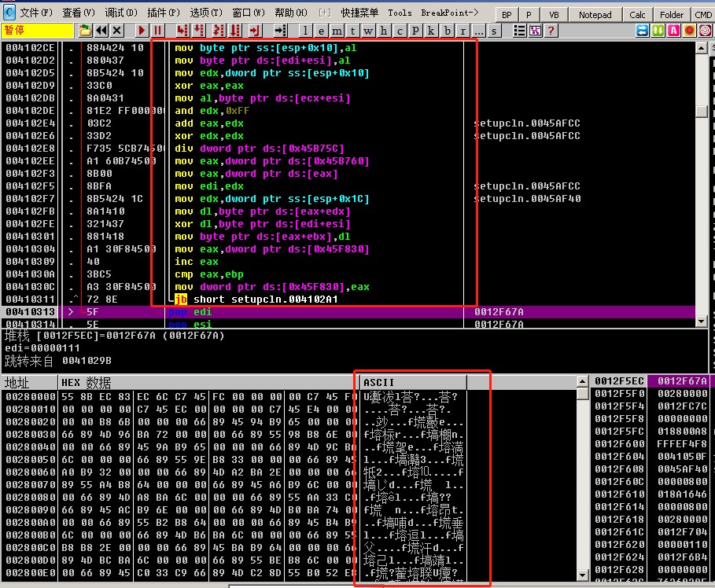Click the Notepad button
715x588 pixels.
tap(595, 15)
